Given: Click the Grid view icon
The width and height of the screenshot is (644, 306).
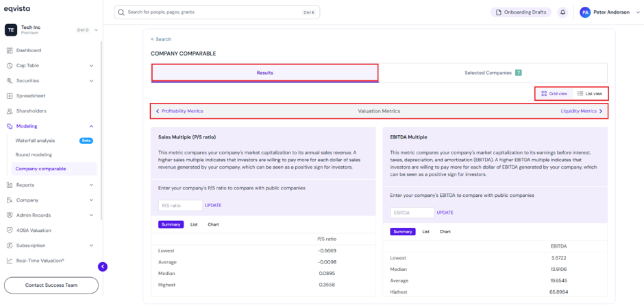Looking at the screenshot, I should [x=544, y=94].
